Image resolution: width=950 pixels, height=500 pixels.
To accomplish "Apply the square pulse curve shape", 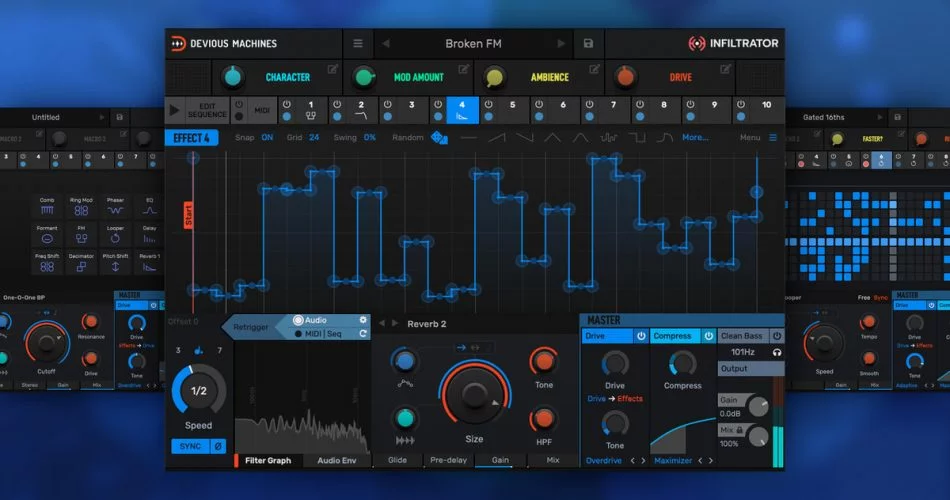I will pyautogui.click(x=637, y=138).
